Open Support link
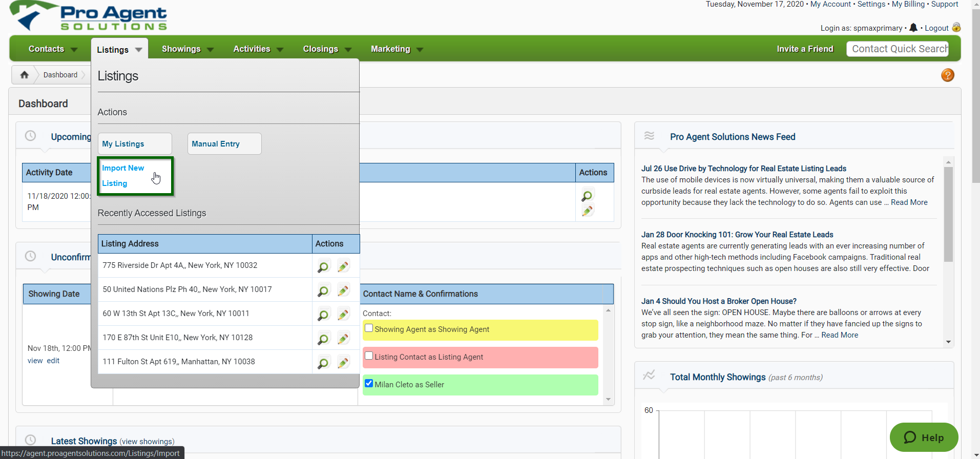Screen dimensions: 980x459 [x=944, y=4]
